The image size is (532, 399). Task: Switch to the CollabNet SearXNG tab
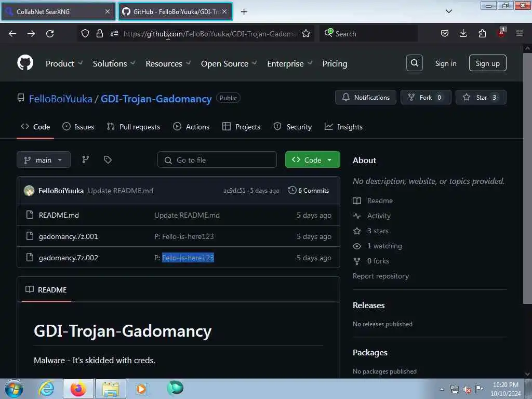click(58, 11)
